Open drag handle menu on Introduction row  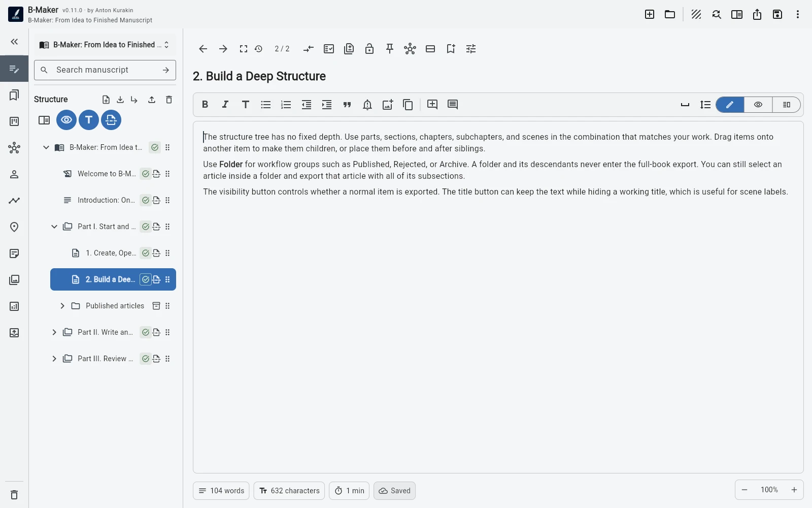(167, 200)
